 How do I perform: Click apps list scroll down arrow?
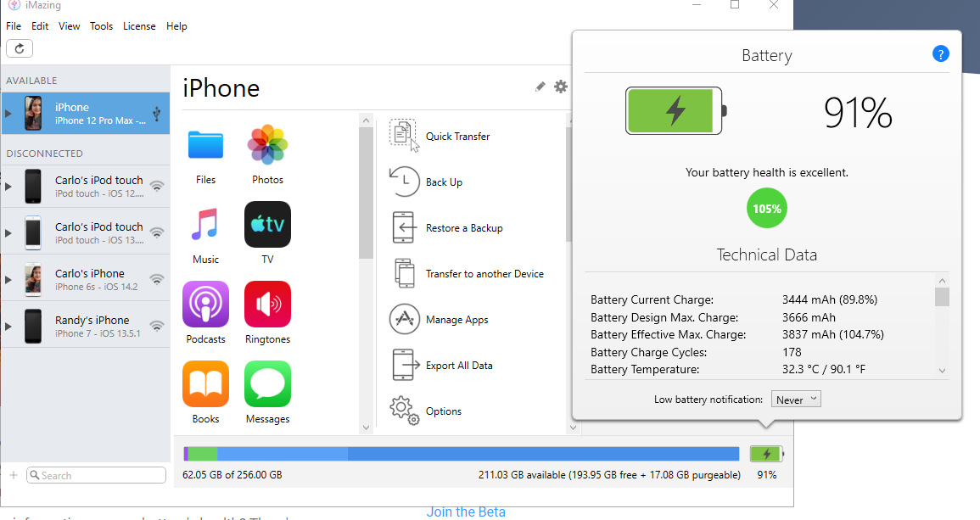pos(367,428)
